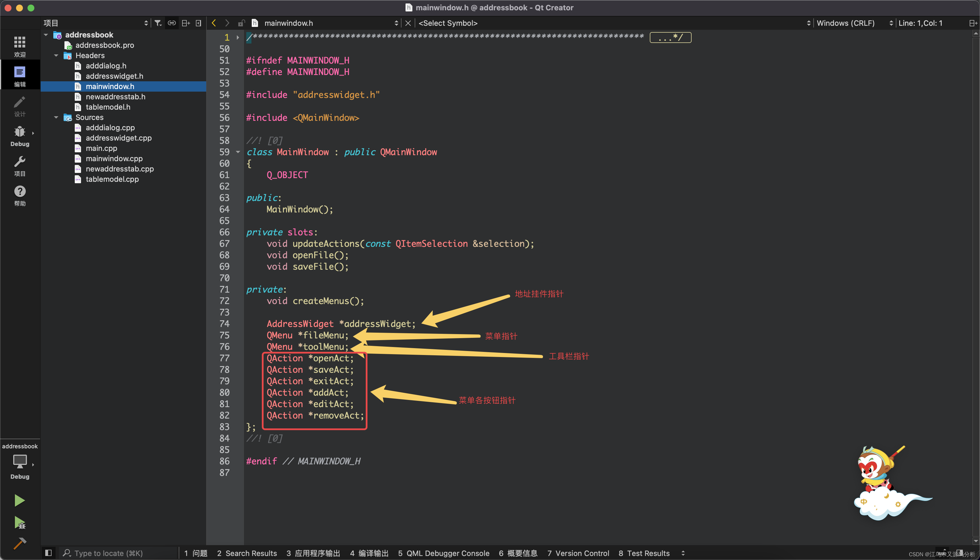Click the green Run button
980x560 pixels.
pos(19,500)
